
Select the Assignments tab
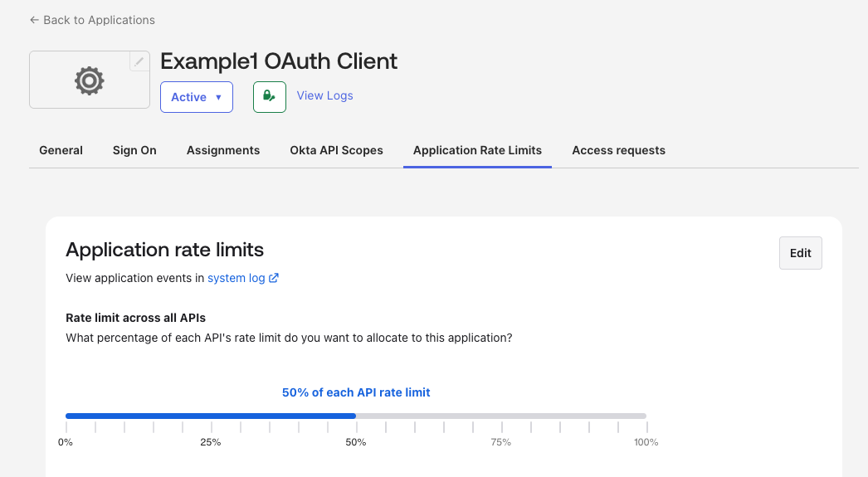click(223, 150)
